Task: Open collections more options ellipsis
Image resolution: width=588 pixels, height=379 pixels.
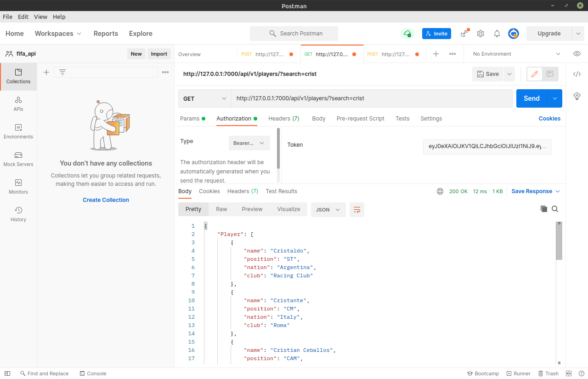Action: pyautogui.click(x=165, y=72)
